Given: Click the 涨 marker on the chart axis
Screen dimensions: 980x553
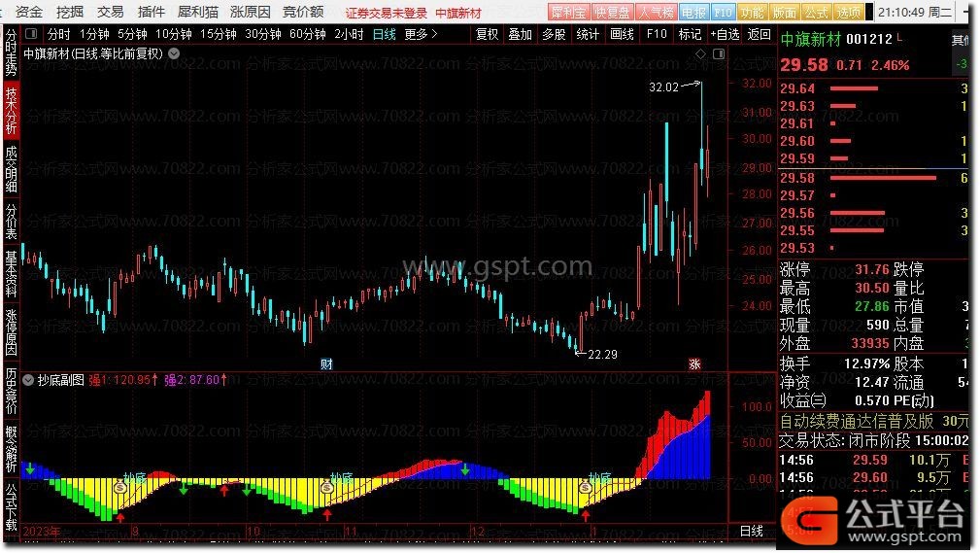Looking at the screenshot, I should click(695, 364).
